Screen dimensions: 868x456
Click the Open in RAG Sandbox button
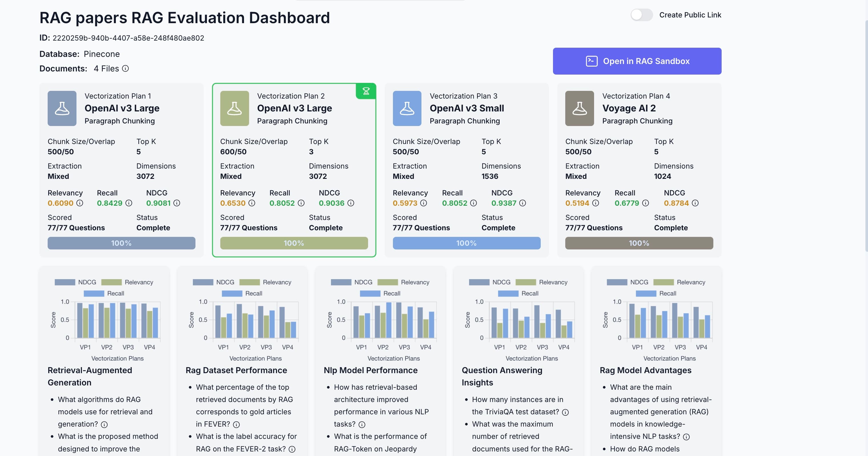[x=637, y=61]
